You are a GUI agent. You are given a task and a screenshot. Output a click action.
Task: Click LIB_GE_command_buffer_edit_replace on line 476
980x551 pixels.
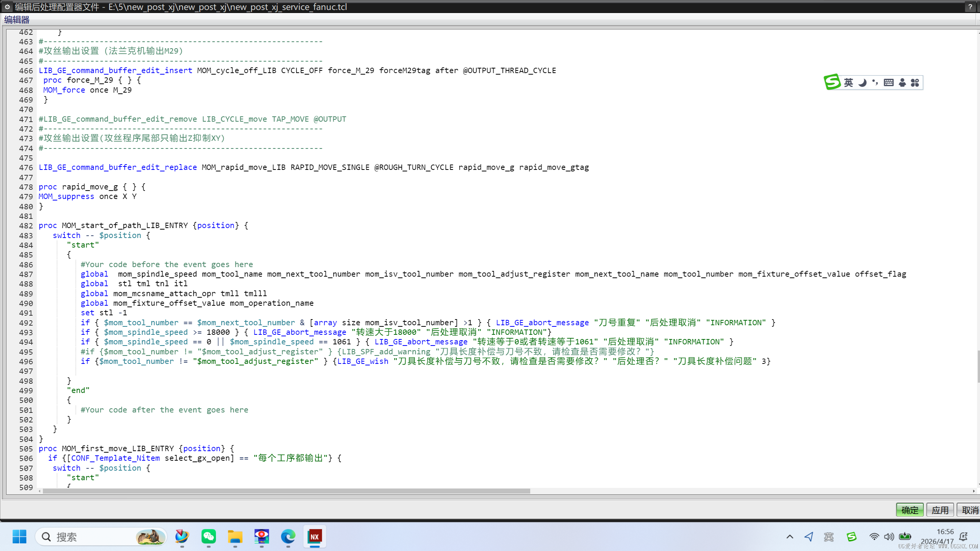pos(118,167)
